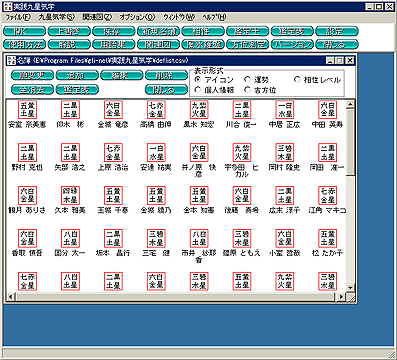This screenshot has width=397, height=360.
Task: Select the 中居 正広 icon in the list
Action: click(x=285, y=110)
